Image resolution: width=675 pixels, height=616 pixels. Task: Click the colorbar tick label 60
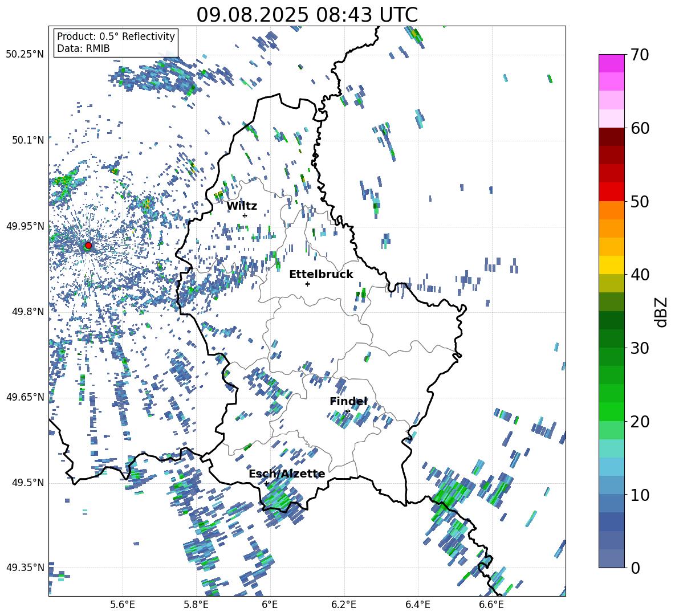(640, 128)
